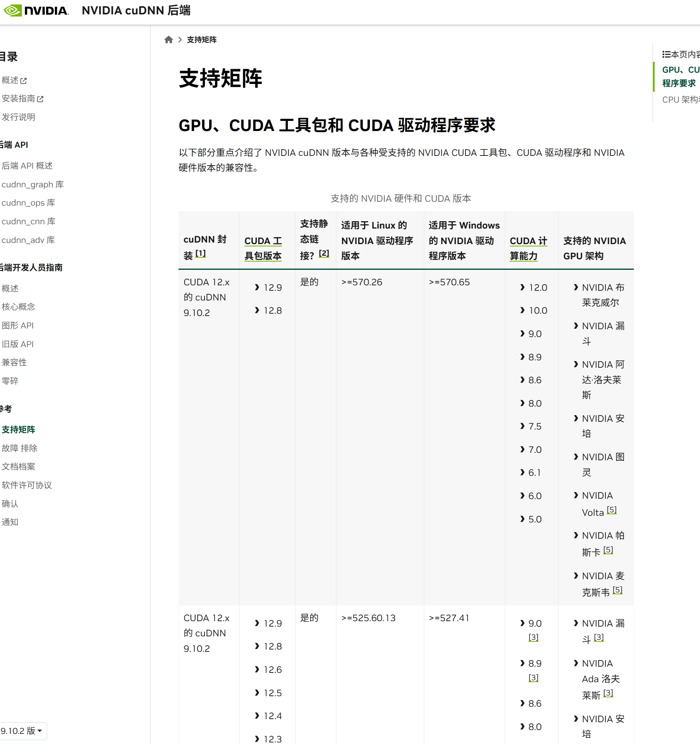
Task: Click NVIDIA 图灵 architecture entry
Action: click(x=603, y=465)
